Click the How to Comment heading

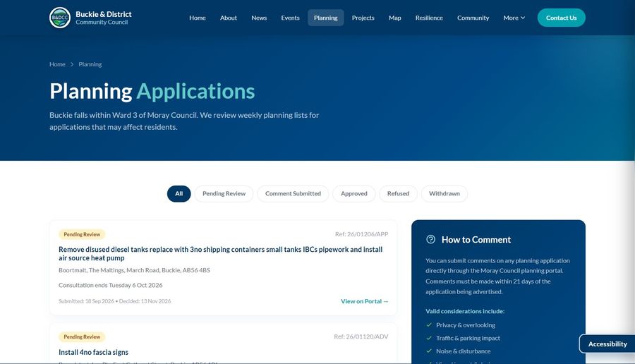pyautogui.click(x=476, y=240)
